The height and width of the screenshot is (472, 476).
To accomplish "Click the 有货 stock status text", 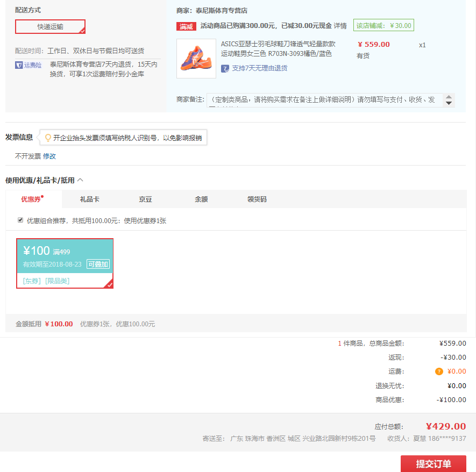I will [x=363, y=56].
